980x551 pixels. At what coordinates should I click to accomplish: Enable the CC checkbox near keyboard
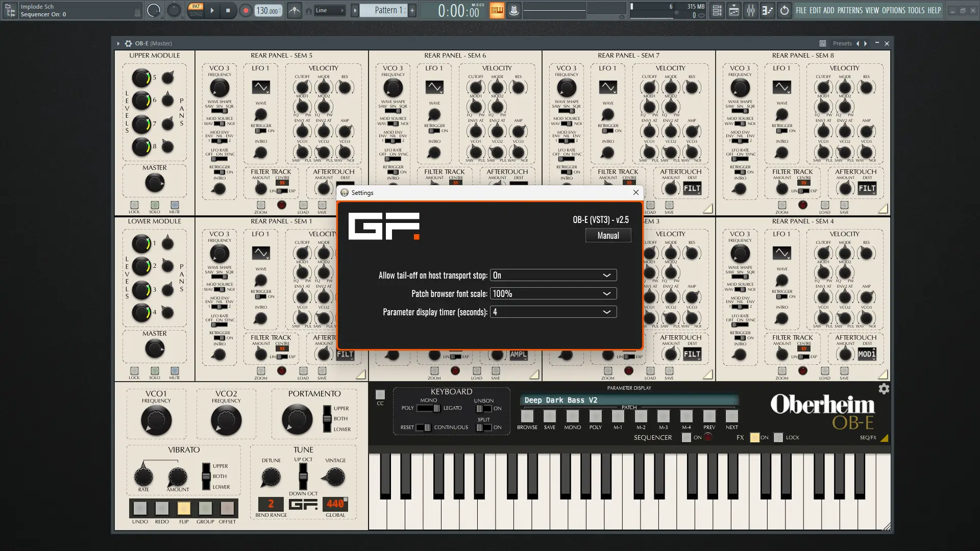click(x=380, y=394)
